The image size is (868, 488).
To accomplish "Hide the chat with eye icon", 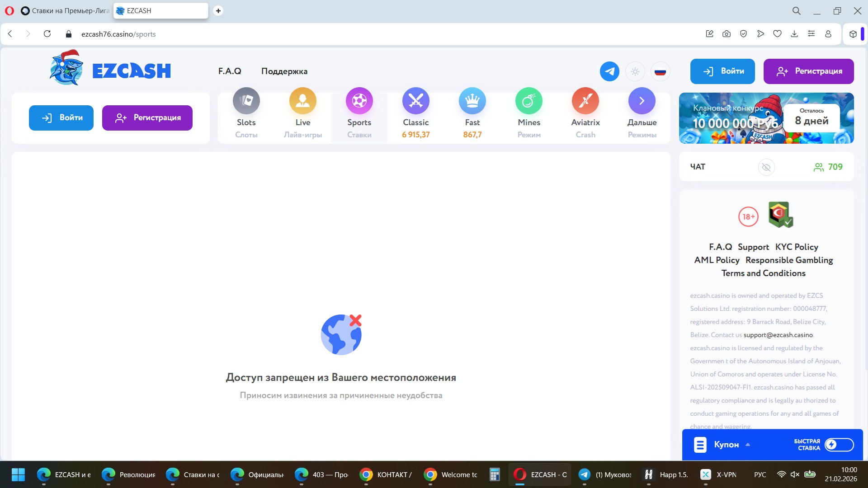I will coord(766,167).
